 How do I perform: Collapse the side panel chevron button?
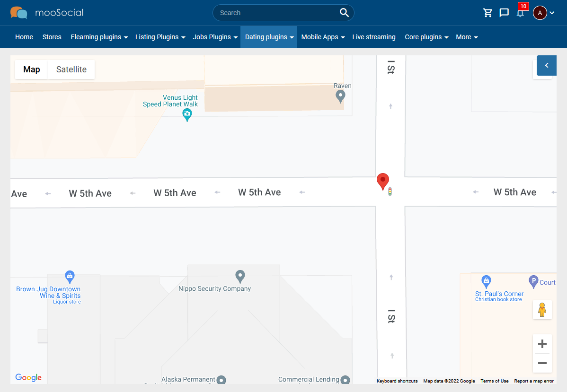[x=546, y=65]
